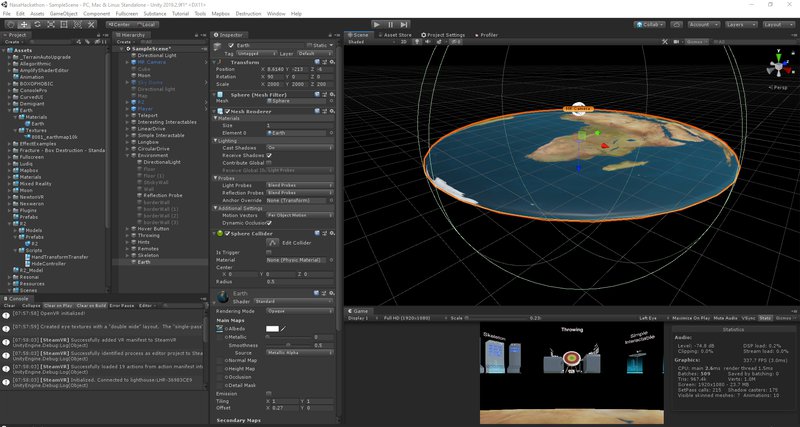Click the Albedo color swatch
800x427 pixels.
(x=272, y=328)
